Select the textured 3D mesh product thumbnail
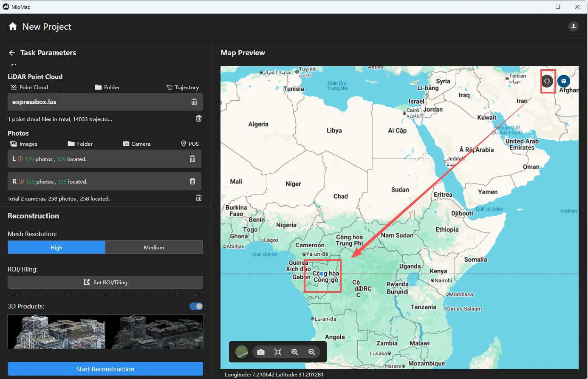 click(x=57, y=332)
